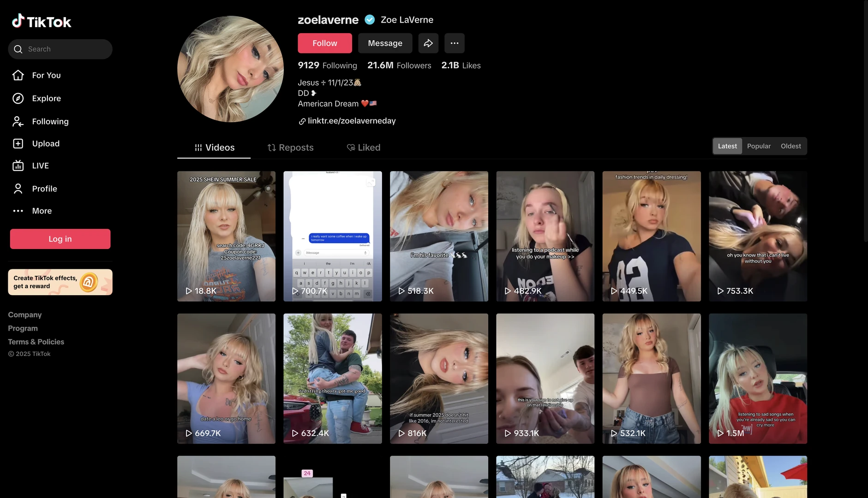The height and width of the screenshot is (498, 868).
Task: Open the linktr.ee/zoelaverneday link
Action: tap(351, 121)
